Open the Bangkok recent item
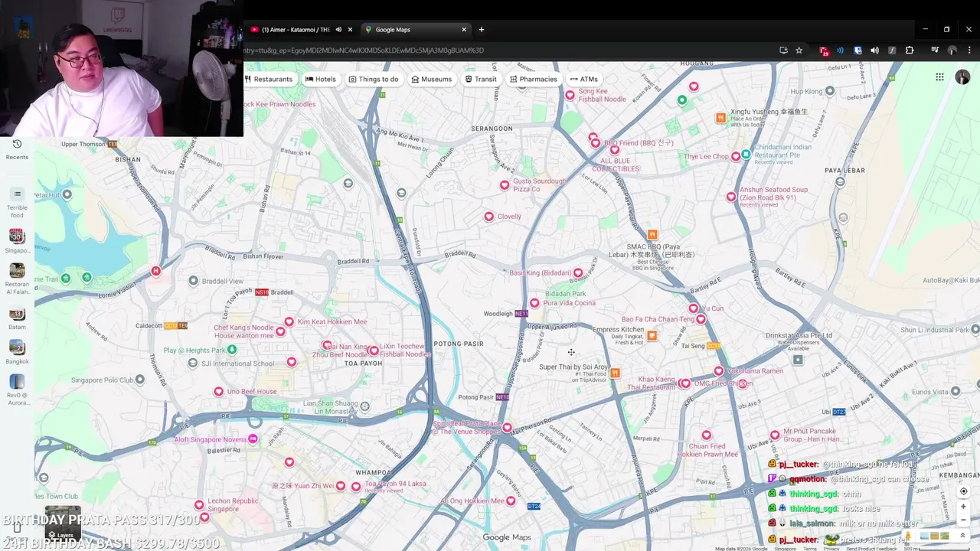This screenshot has height=551, width=980. pos(17,353)
